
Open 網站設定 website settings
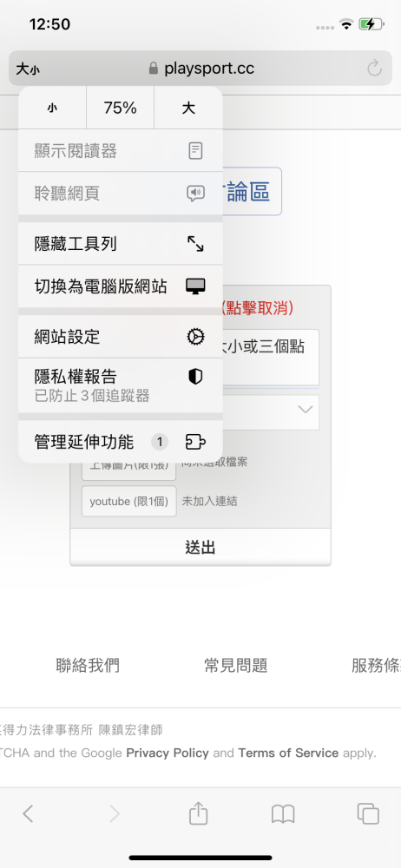[121, 337]
